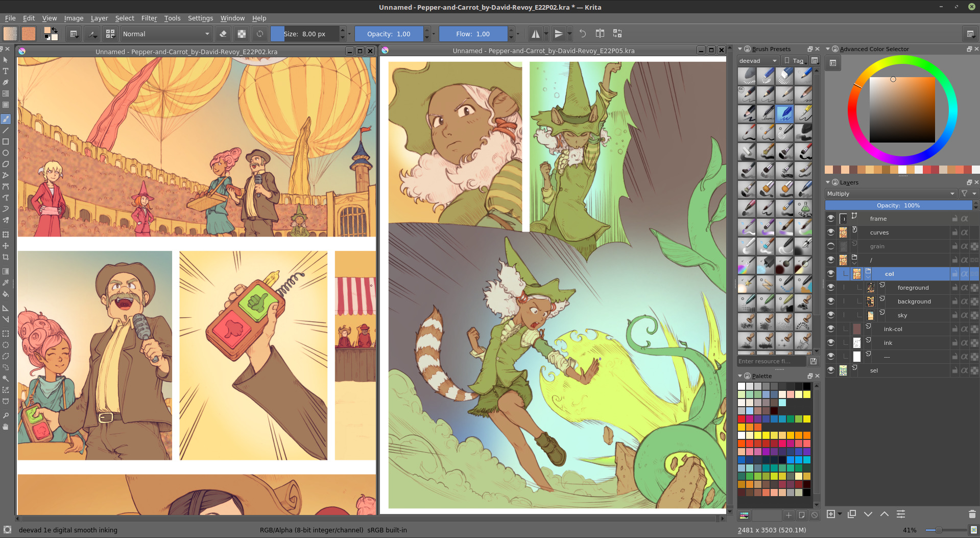Select the Ellipse shape tool
The height and width of the screenshot is (538, 980).
pos(6,153)
